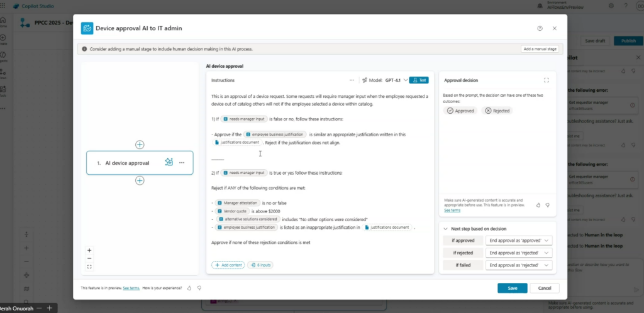Add a stage below AI device approval

[x=140, y=180]
